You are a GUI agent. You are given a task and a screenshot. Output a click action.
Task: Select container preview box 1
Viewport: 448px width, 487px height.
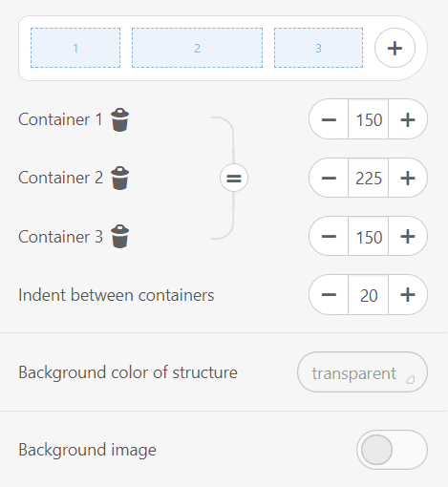[75, 48]
